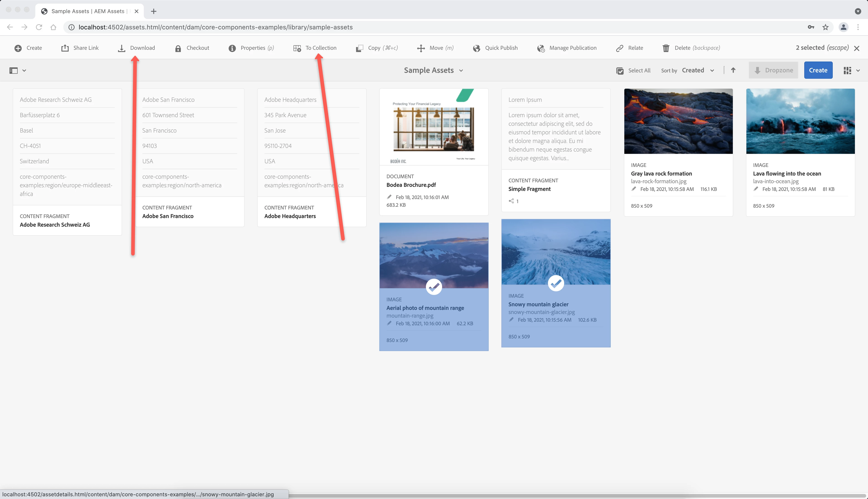868x499 pixels.
Task: Open the Gray lava rock formation thumbnail
Action: pos(678,121)
